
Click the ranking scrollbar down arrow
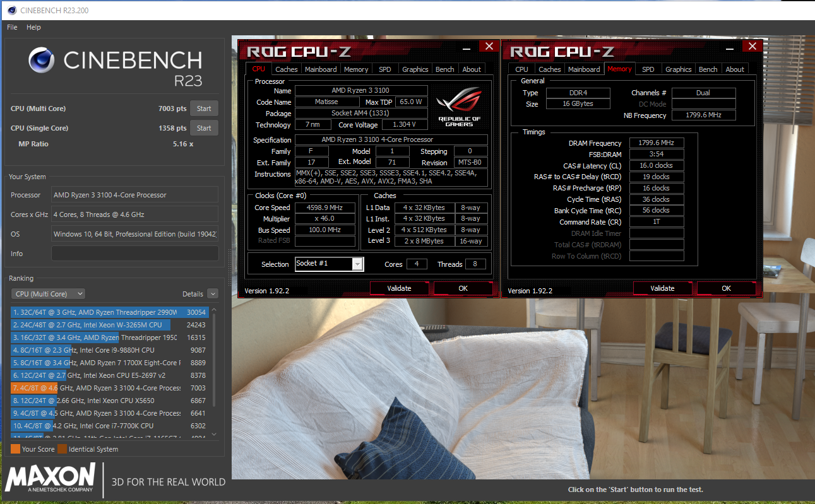pos(213,434)
